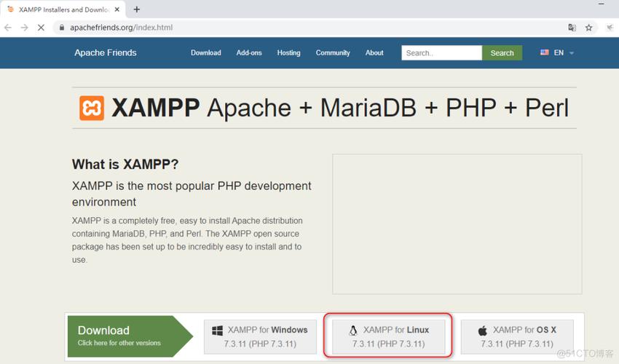Download XAMPP for Windows 7.3.11
The width and height of the screenshot is (619, 364).
(x=260, y=337)
